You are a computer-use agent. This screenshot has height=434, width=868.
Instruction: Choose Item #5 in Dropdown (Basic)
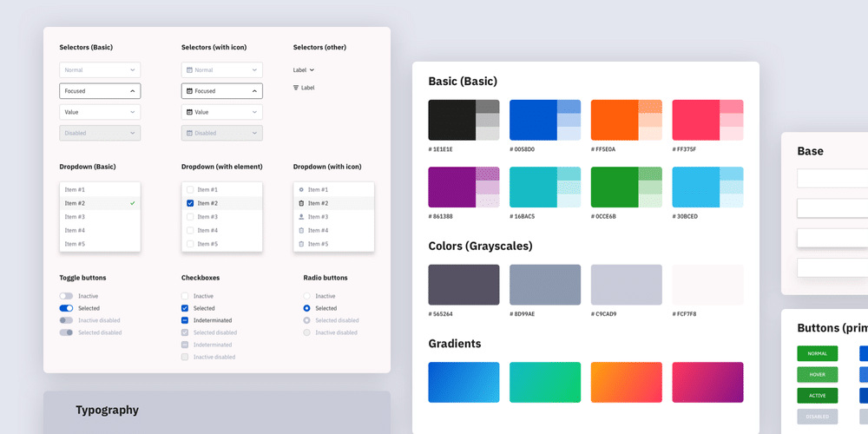click(x=100, y=244)
